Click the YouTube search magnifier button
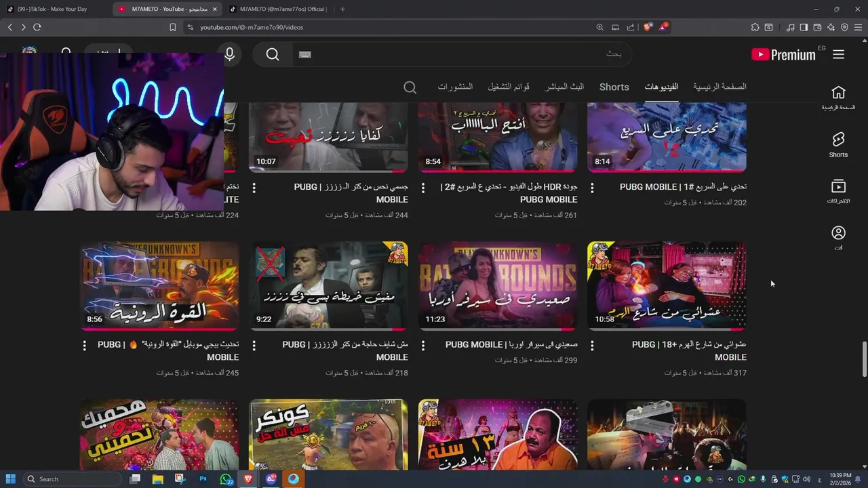 click(x=273, y=54)
